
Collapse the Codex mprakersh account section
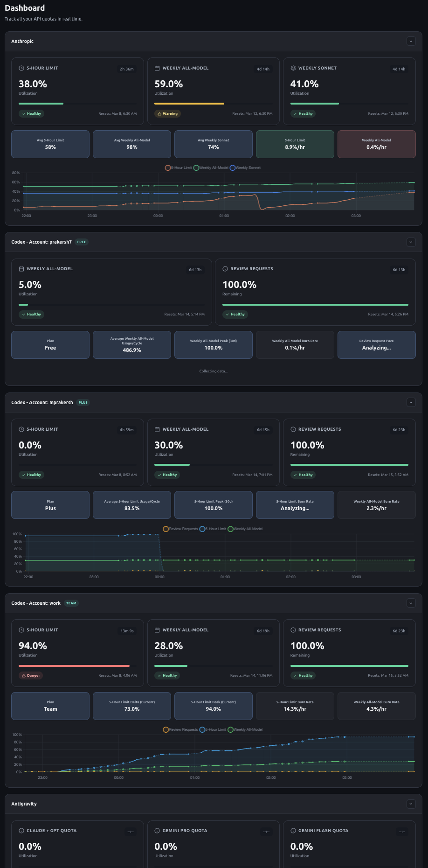pyautogui.click(x=411, y=402)
